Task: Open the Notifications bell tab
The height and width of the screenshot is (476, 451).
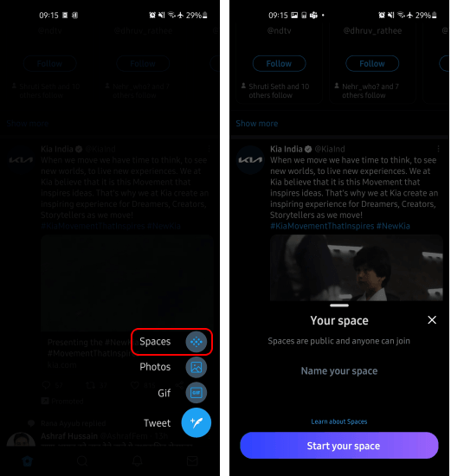Action: point(138,461)
